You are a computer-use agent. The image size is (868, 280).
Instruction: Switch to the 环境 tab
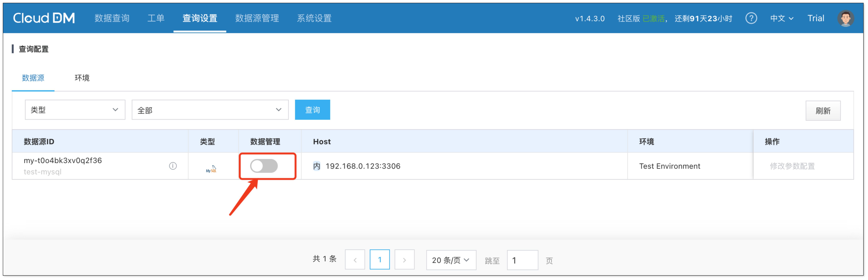pos(82,78)
